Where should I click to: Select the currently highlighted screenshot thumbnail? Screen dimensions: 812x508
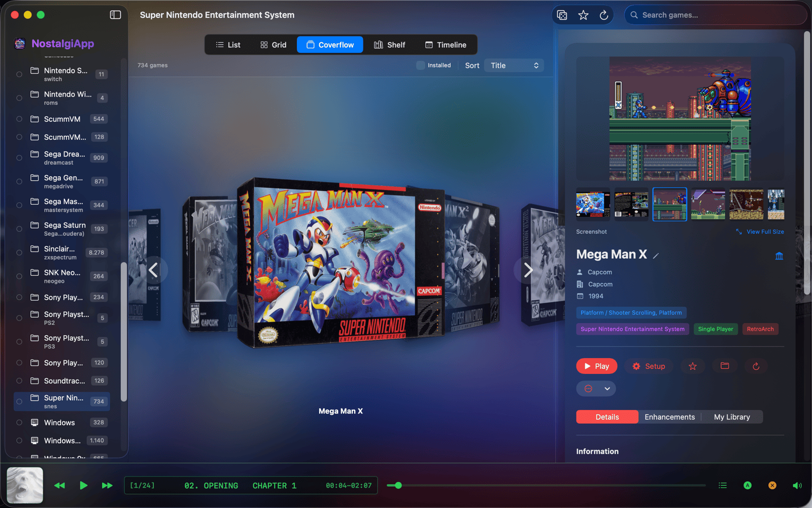click(669, 204)
